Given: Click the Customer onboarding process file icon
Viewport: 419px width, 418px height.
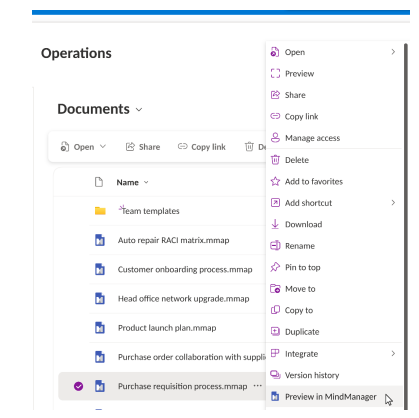Looking at the screenshot, I should [x=100, y=269].
